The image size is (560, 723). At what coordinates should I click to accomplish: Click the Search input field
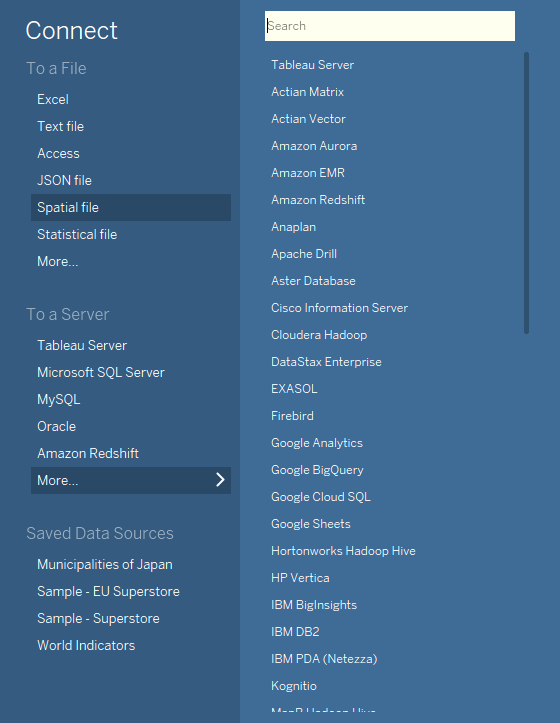[x=390, y=26]
